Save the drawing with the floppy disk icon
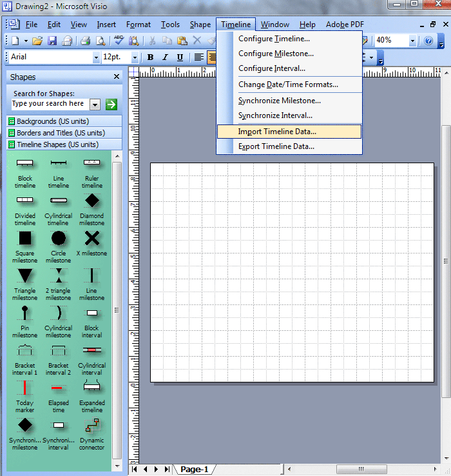This screenshot has width=451, height=476. tap(52, 41)
